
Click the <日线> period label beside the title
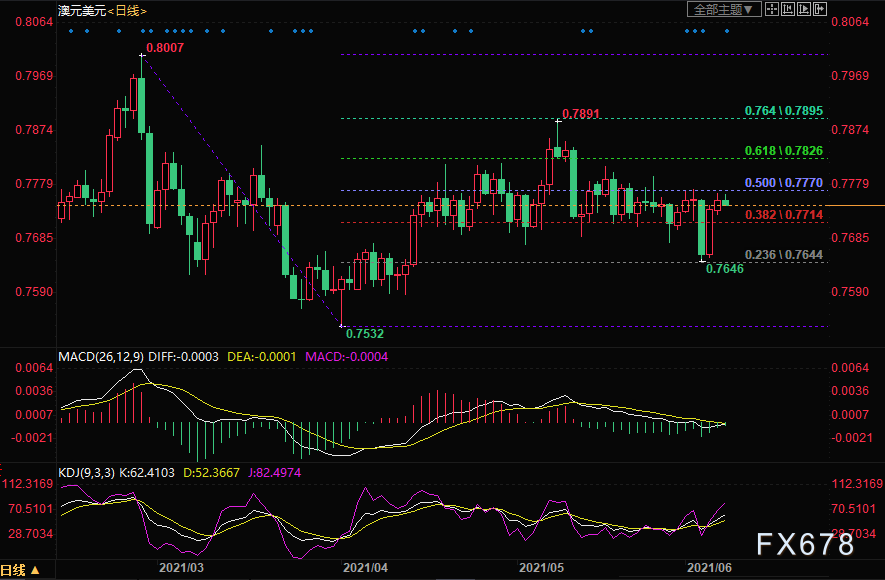127,11
